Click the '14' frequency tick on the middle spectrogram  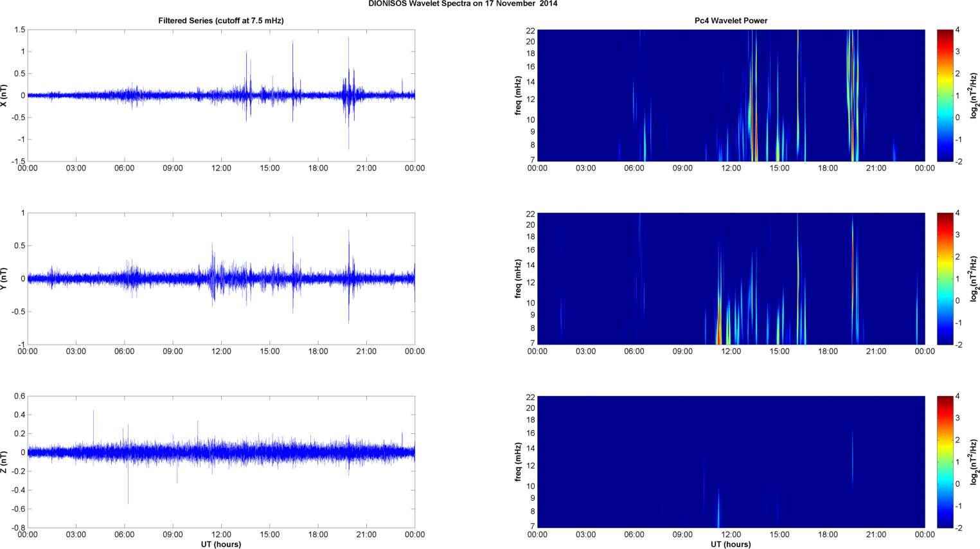[531, 265]
